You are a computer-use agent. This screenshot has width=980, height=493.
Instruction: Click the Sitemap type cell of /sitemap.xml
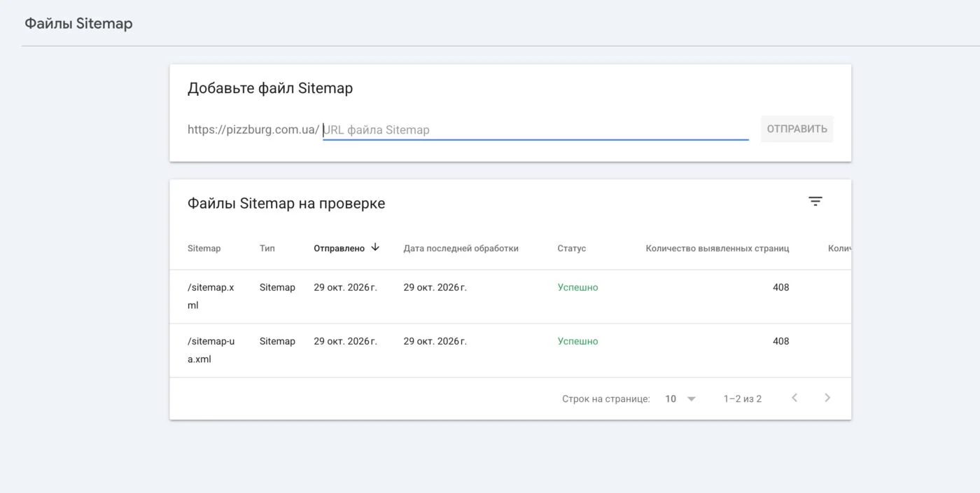pos(277,287)
